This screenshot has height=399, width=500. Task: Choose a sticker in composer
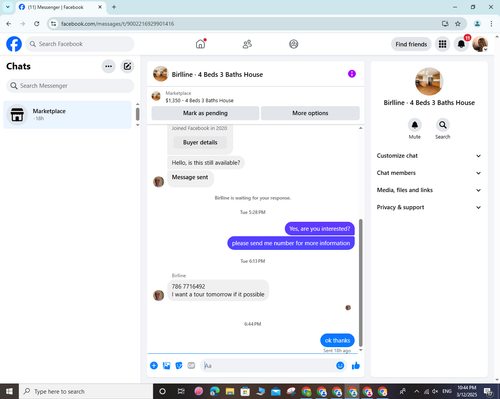pos(179,366)
